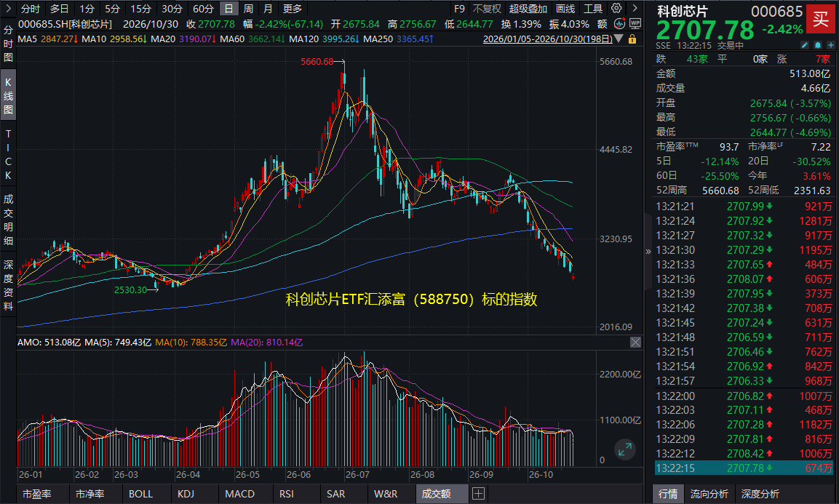
Task: Click the pencil edit icon under the price
Action: [x=805, y=46]
